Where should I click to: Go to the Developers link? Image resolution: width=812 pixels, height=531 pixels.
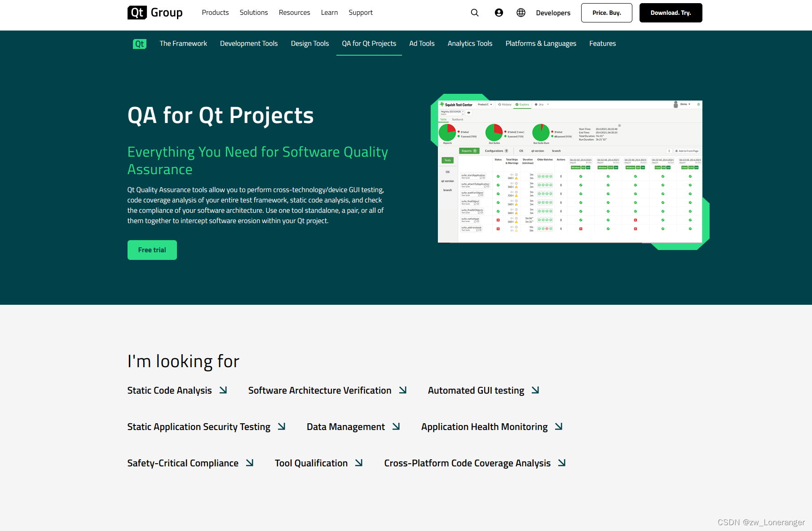coord(553,13)
